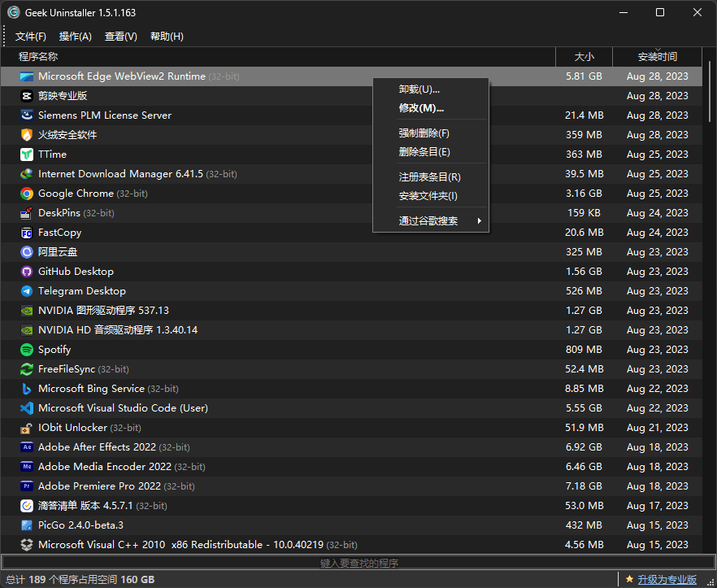Open 注册表条目(R) from the context menu
Screen dimensions: 717x588
click(x=431, y=177)
